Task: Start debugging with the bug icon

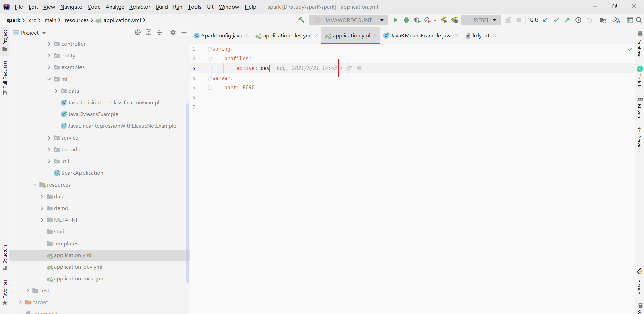Action: pyautogui.click(x=406, y=20)
